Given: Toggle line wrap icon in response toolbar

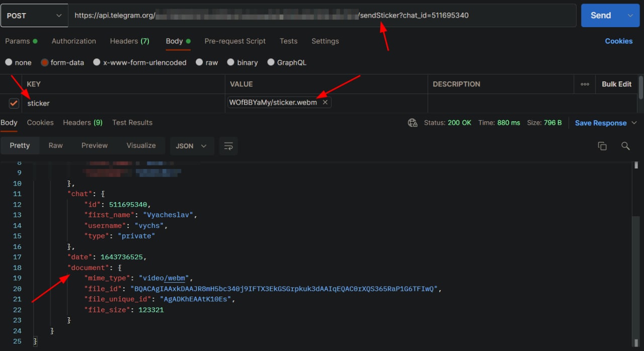Looking at the screenshot, I should (x=228, y=146).
